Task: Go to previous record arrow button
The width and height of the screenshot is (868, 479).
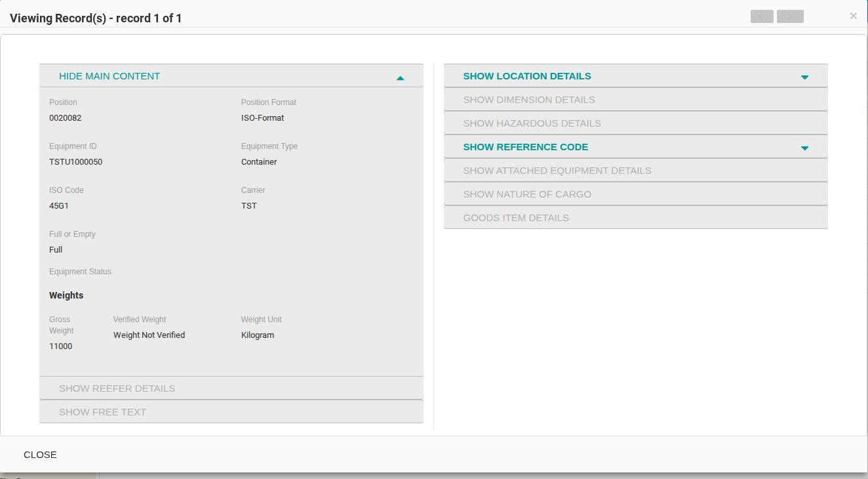Action: 762,16
